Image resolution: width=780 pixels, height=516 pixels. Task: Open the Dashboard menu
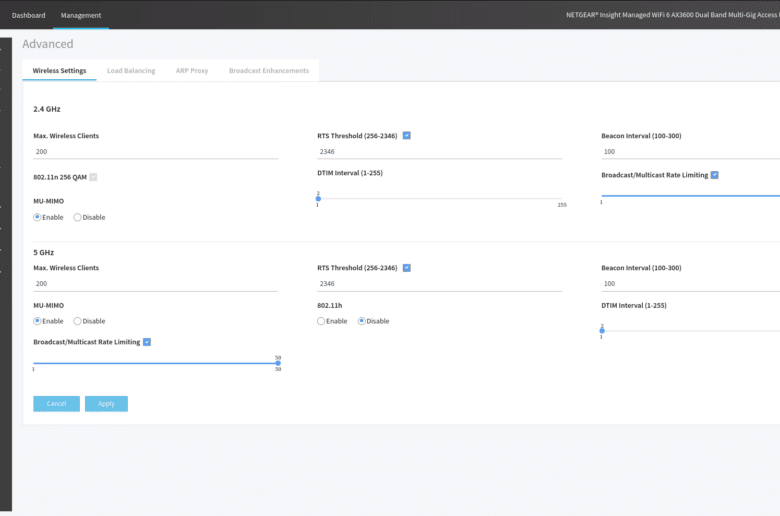28,15
